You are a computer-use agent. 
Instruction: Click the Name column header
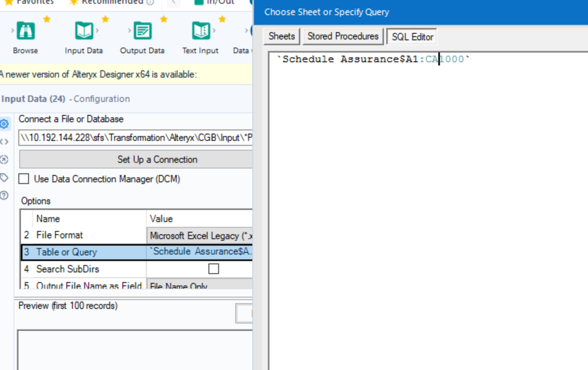tap(48, 219)
